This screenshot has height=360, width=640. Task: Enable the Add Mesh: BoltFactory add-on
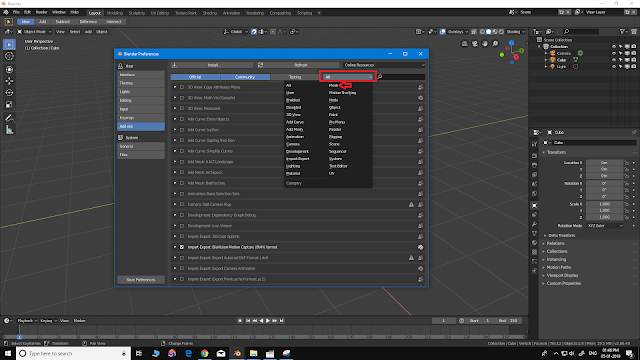click(x=182, y=183)
